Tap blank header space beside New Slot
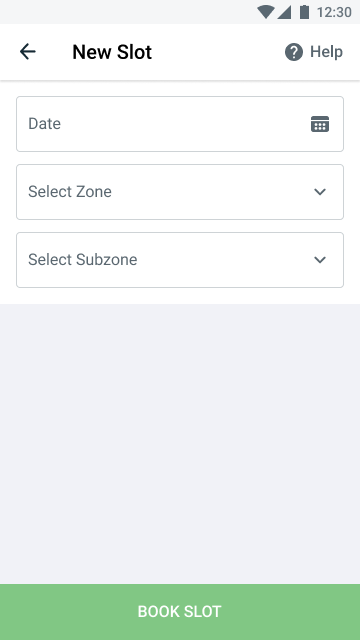This screenshot has width=360, height=640. pos(218,52)
